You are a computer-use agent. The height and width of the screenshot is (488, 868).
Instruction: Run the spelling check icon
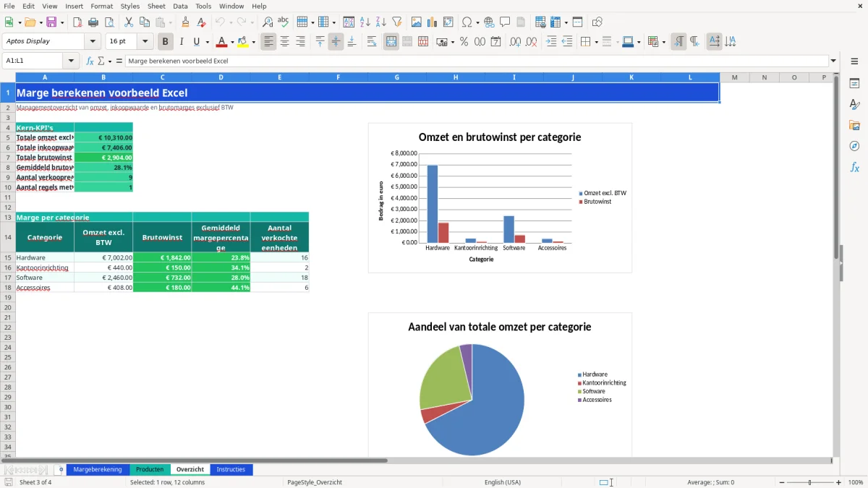pos(284,22)
